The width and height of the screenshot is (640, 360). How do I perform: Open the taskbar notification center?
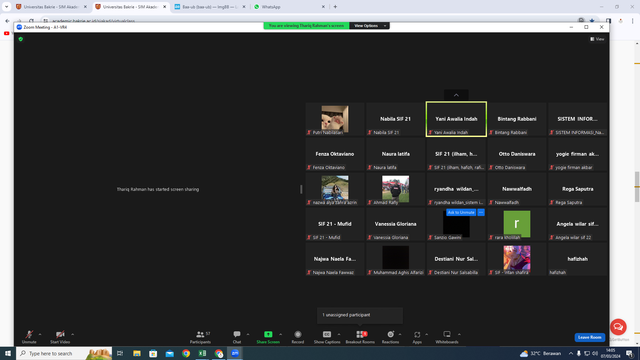point(629,353)
